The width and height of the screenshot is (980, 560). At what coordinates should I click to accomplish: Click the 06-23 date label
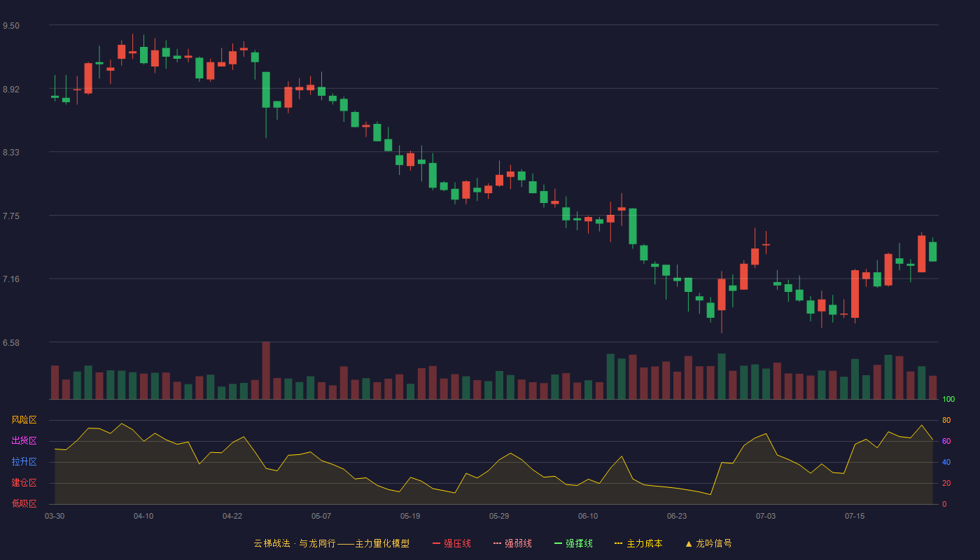(677, 516)
